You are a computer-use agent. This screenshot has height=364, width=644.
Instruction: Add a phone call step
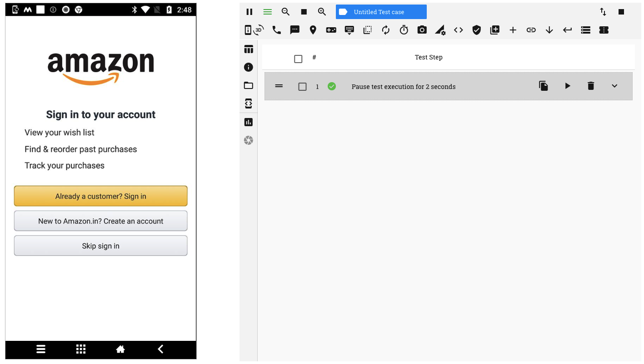click(x=277, y=30)
